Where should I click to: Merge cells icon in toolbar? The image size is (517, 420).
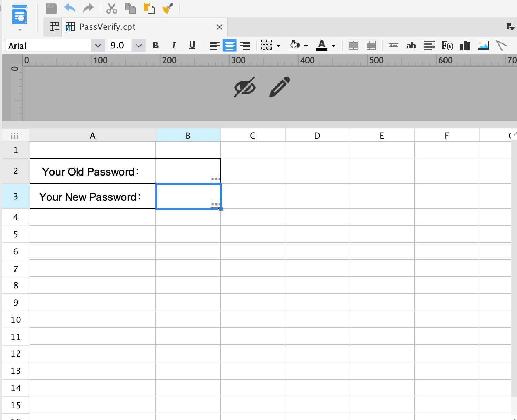[353, 45]
